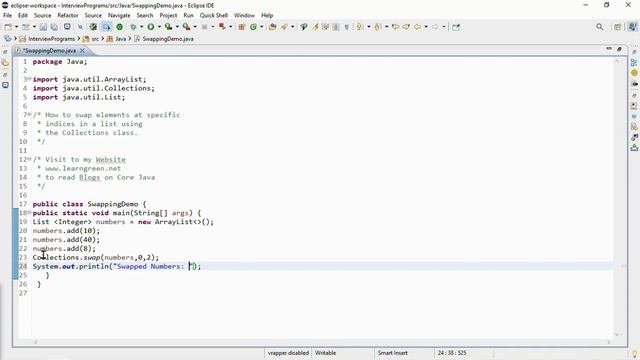
Task: Open the Back history dropdown arrow
Action: tap(426, 27)
